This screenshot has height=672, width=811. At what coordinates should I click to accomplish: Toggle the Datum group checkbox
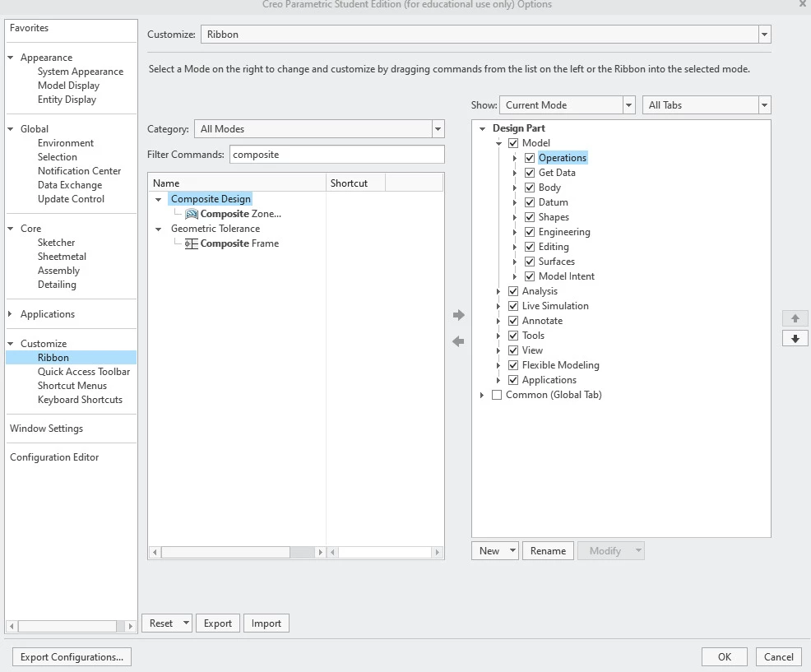click(530, 202)
